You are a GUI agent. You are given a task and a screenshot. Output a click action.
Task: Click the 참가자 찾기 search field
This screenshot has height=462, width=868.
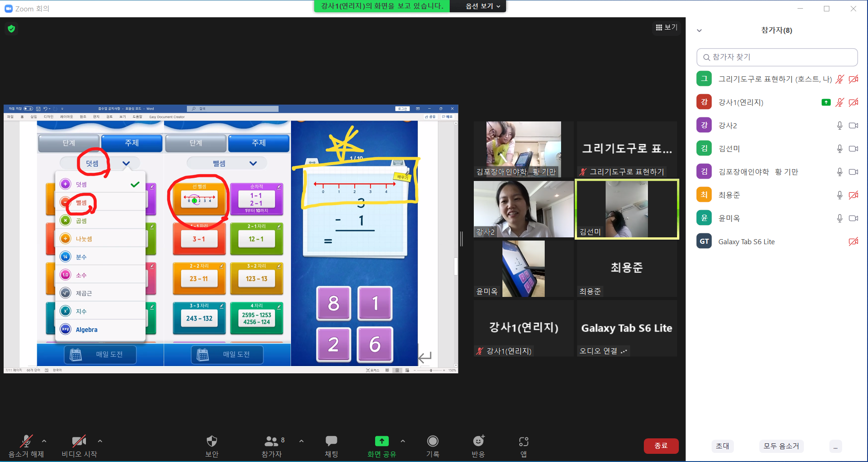(777, 57)
